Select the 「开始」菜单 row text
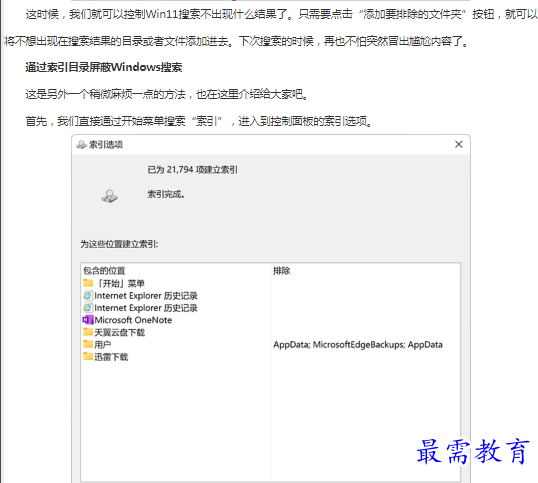This screenshot has width=538, height=483. (x=120, y=283)
